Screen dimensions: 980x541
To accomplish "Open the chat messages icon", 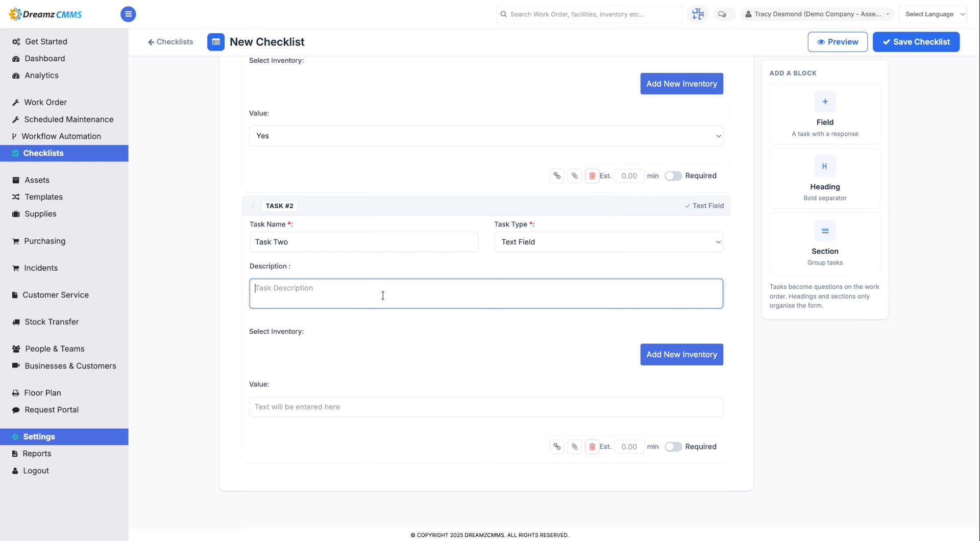I will click(722, 14).
